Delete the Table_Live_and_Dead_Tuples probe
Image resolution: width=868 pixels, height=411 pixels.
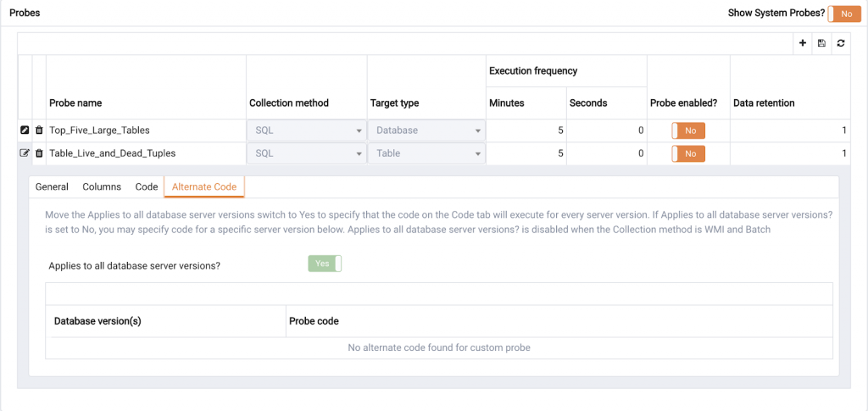[x=39, y=153]
